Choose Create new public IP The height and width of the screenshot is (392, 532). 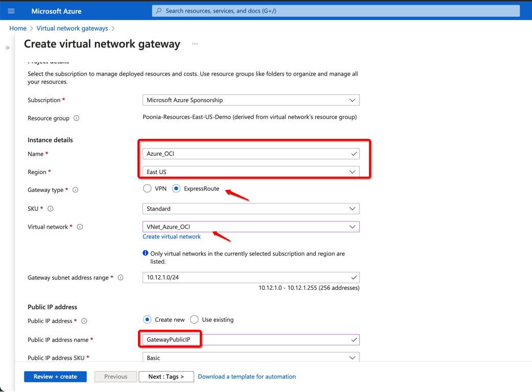pos(147,320)
